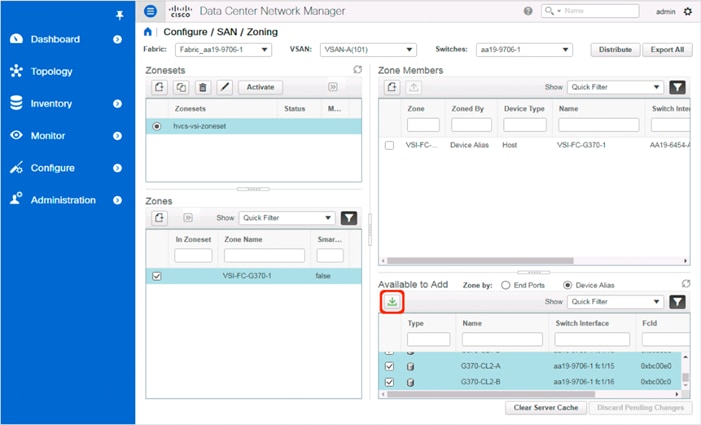The height and width of the screenshot is (425, 701).
Task: Click storage icon of G370-CL2-B row
Action: pos(410,383)
